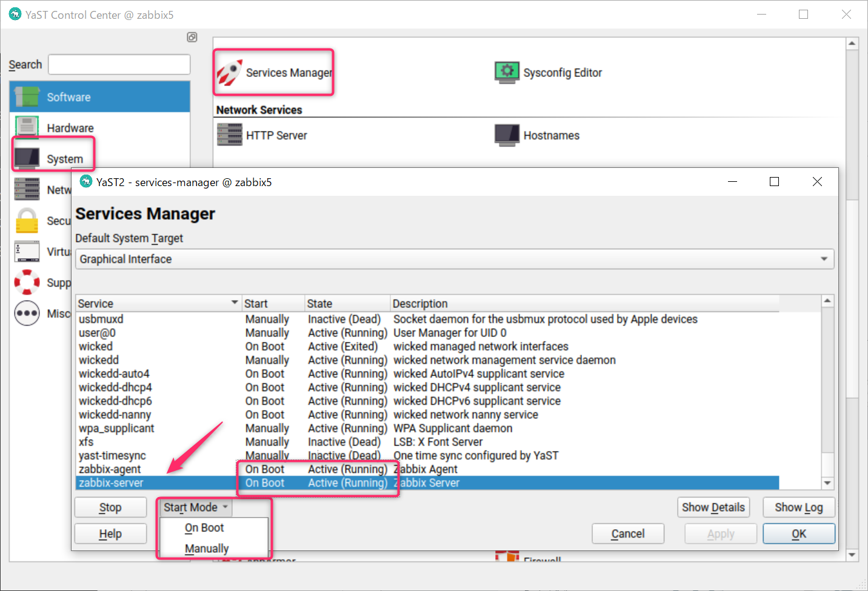Click the System label in sidebar

[x=65, y=159]
